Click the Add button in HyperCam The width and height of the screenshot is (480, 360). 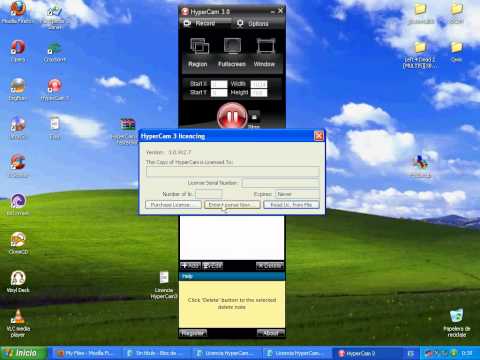click(190, 266)
